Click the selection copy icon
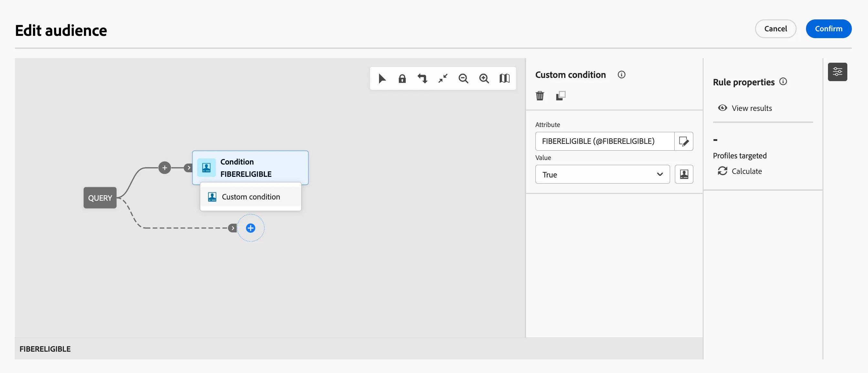 [x=561, y=96]
